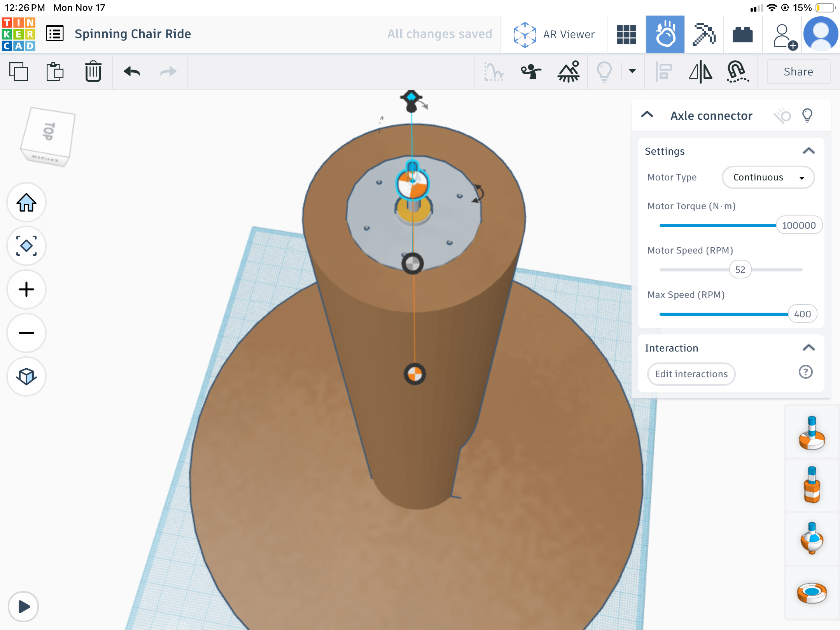
Task: Fit all in view
Action: point(26,246)
